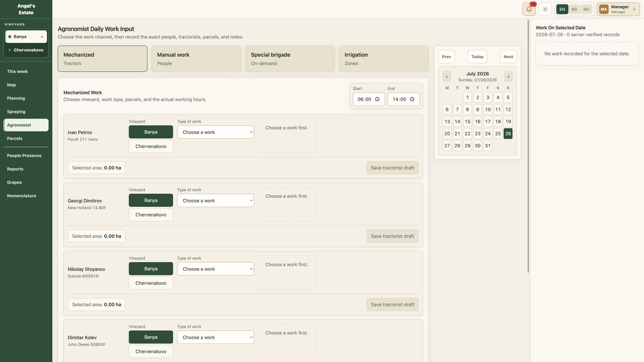
Task: Select Chervenakovo vineyard in sidebar
Action: (26, 50)
